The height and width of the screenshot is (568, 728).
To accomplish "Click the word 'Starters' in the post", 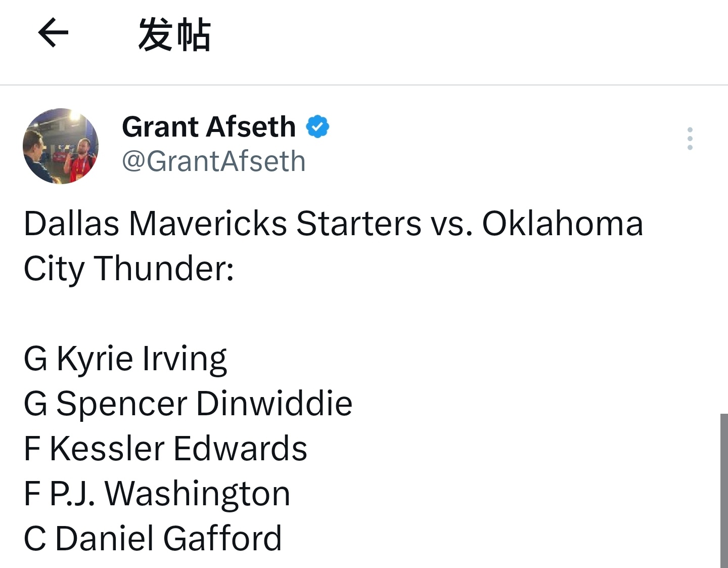I will (x=358, y=223).
